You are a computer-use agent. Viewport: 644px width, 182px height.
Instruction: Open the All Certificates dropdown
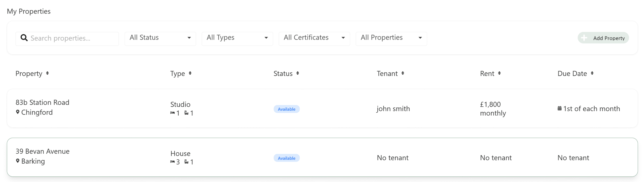(x=314, y=38)
